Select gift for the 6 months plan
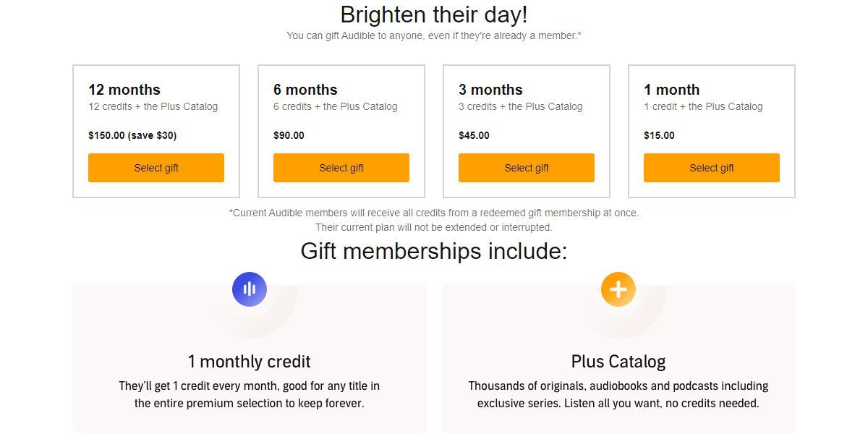The height and width of the screenshot is (434, 868). (x=341, y=168)
